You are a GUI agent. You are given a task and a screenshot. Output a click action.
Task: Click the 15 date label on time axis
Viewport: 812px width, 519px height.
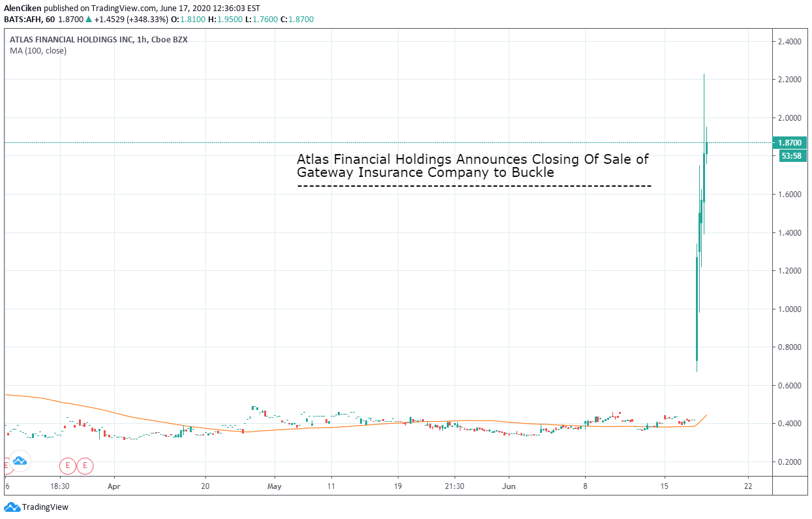click(x=665, y=486)
